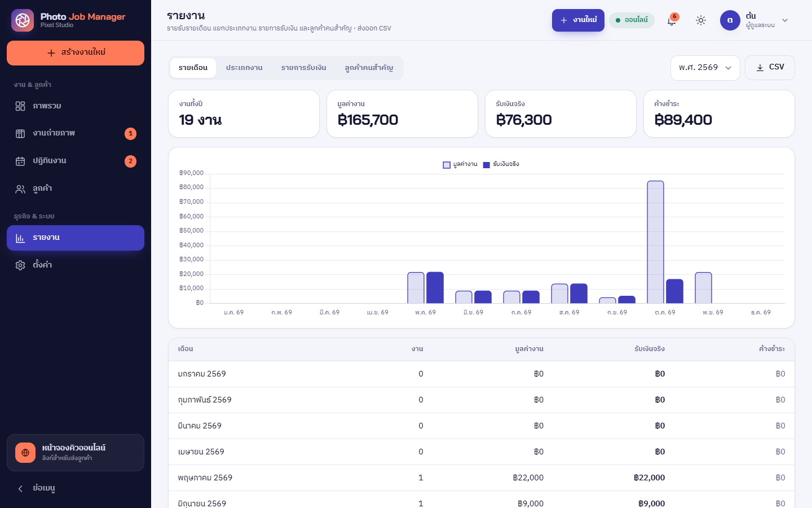Click the เดือน column header

[x=186, y=349]
